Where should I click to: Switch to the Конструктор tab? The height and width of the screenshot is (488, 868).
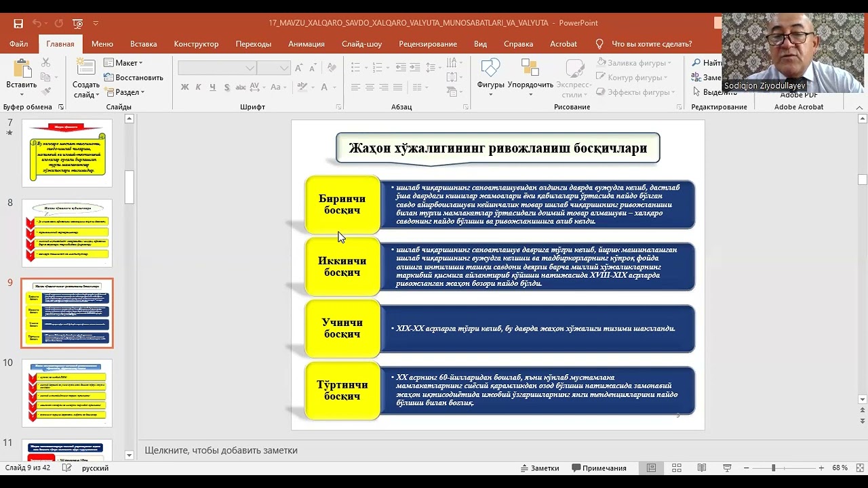tap(196, 44)
